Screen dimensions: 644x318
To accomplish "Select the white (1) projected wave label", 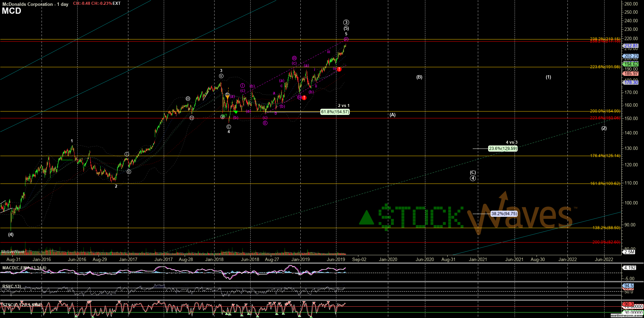I will click(x=549, y=77).
